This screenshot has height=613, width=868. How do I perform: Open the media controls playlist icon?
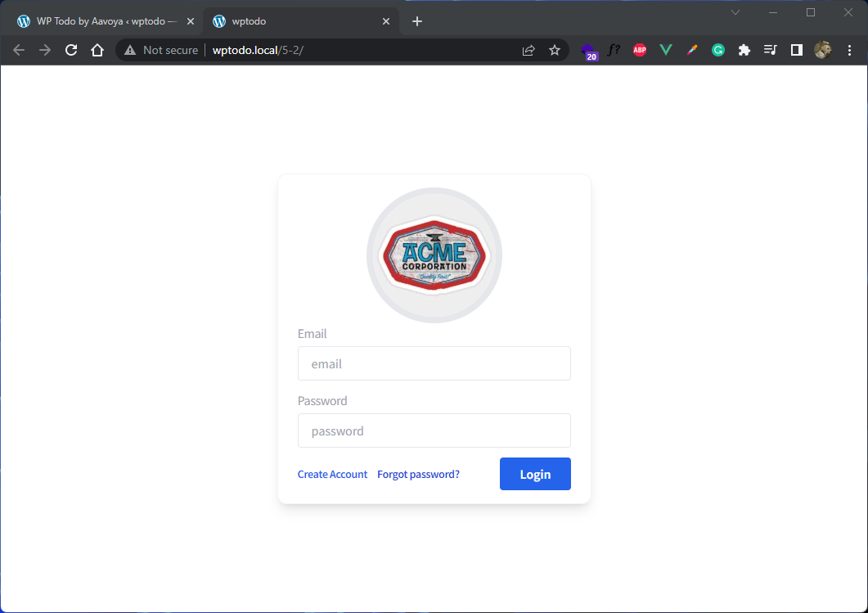[770, 51]
